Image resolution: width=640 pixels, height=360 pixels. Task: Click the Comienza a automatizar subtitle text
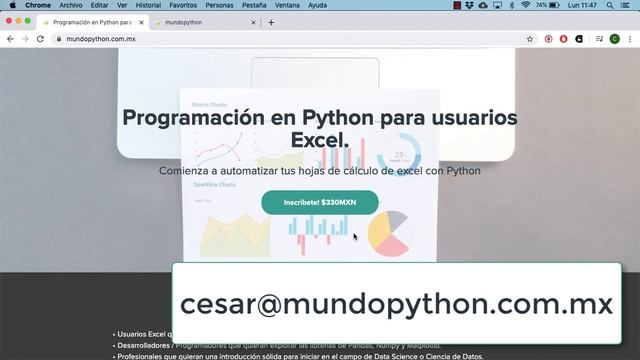point(320,171)
